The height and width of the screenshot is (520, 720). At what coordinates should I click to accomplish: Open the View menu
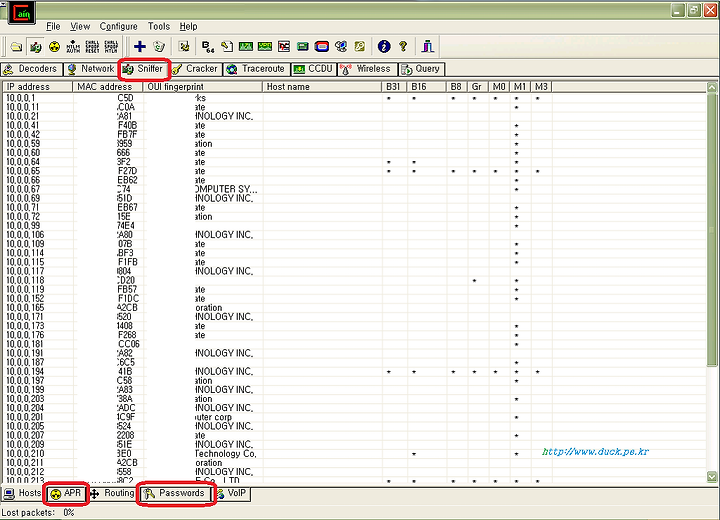pyautogui.click(x=80, y=26)
